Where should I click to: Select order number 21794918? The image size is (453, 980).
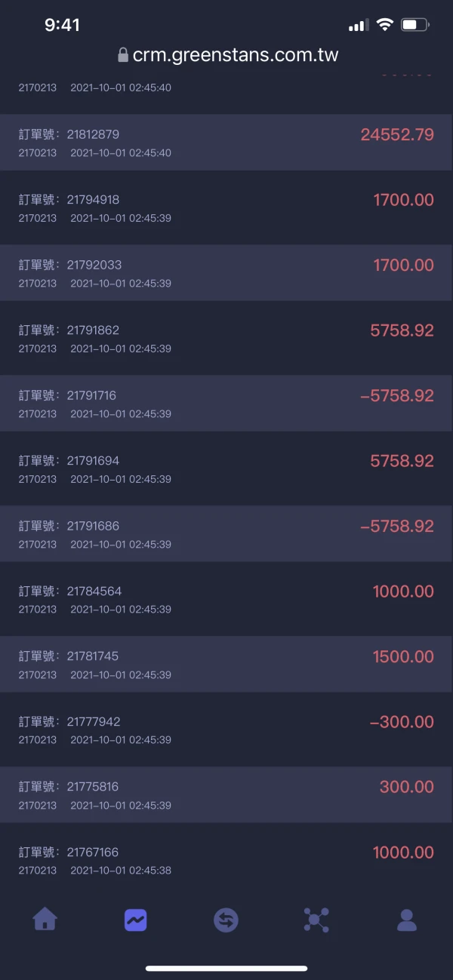coord(93,200)
